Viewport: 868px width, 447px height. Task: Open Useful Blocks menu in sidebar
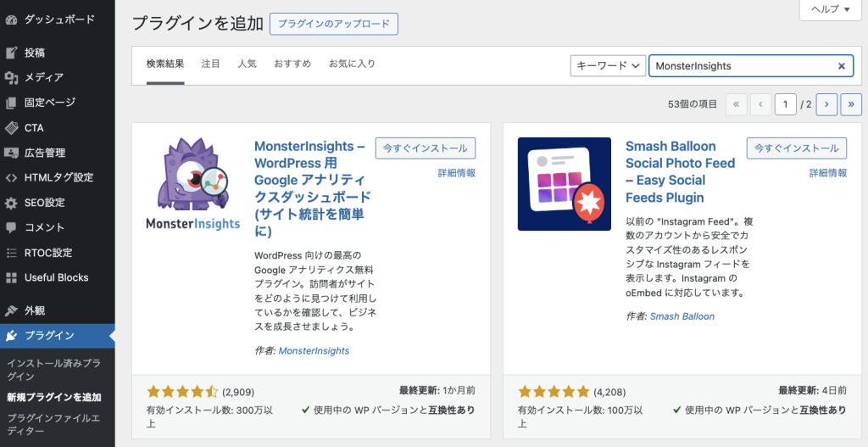coord(58,277)
